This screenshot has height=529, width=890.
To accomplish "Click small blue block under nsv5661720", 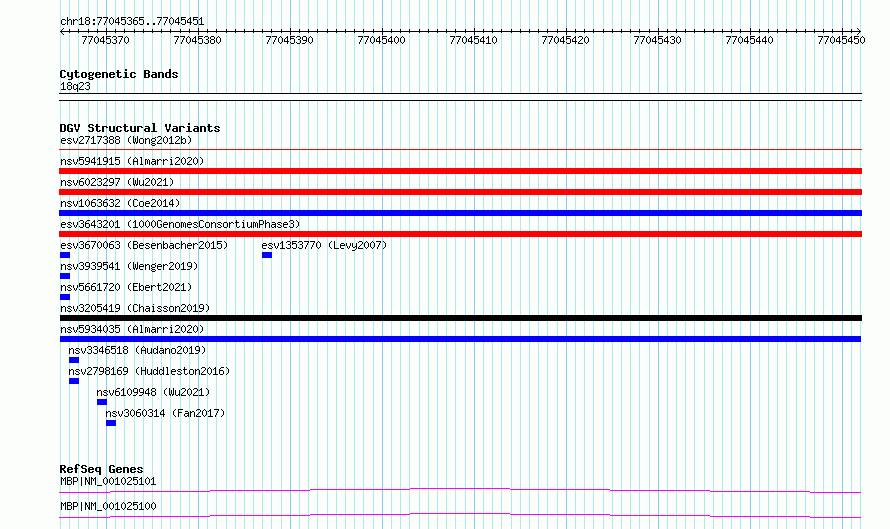I will coord(65,297).
